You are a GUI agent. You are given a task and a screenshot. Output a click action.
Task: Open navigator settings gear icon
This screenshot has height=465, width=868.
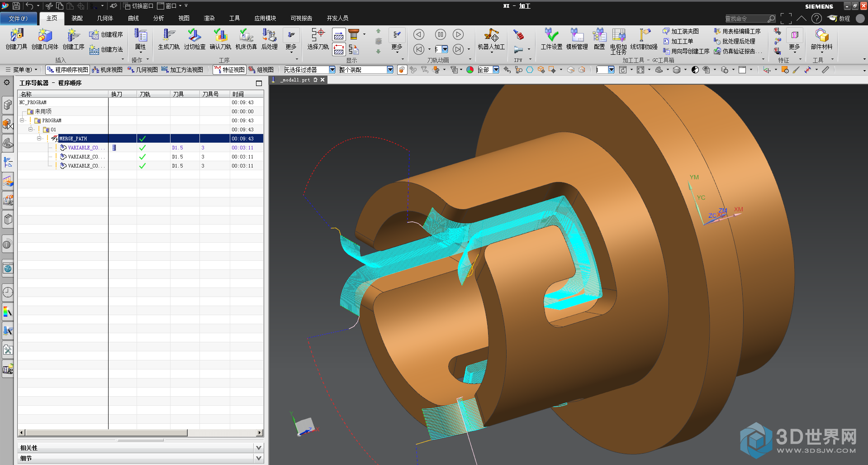(x=7, y=82)
